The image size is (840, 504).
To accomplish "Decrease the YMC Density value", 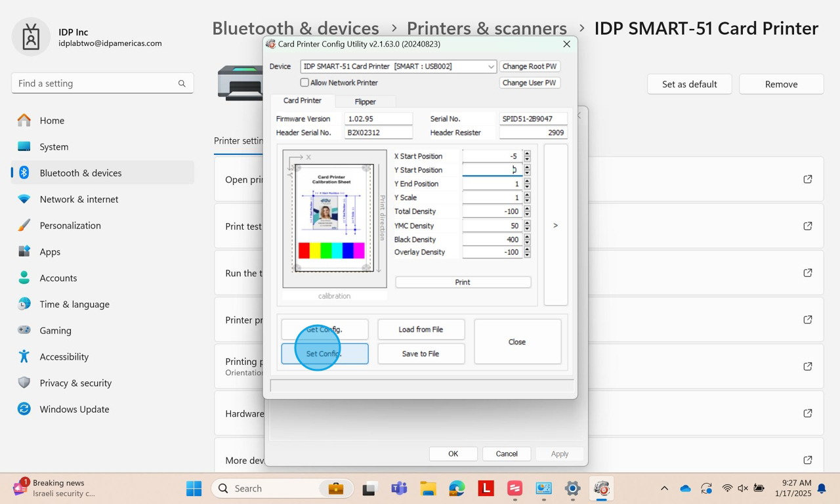I will coord(527,229).
